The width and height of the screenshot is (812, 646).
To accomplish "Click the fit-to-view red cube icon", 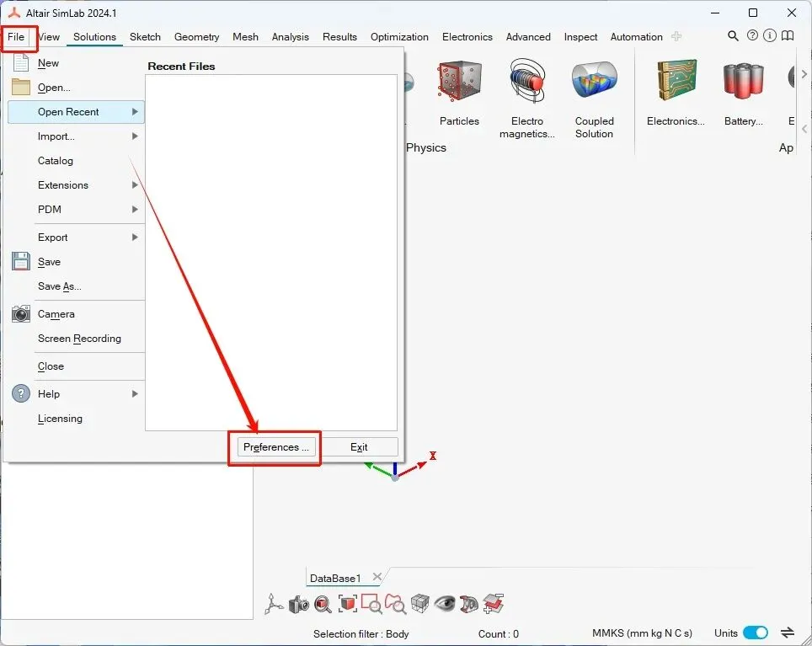I will click(x=348, y=604).
